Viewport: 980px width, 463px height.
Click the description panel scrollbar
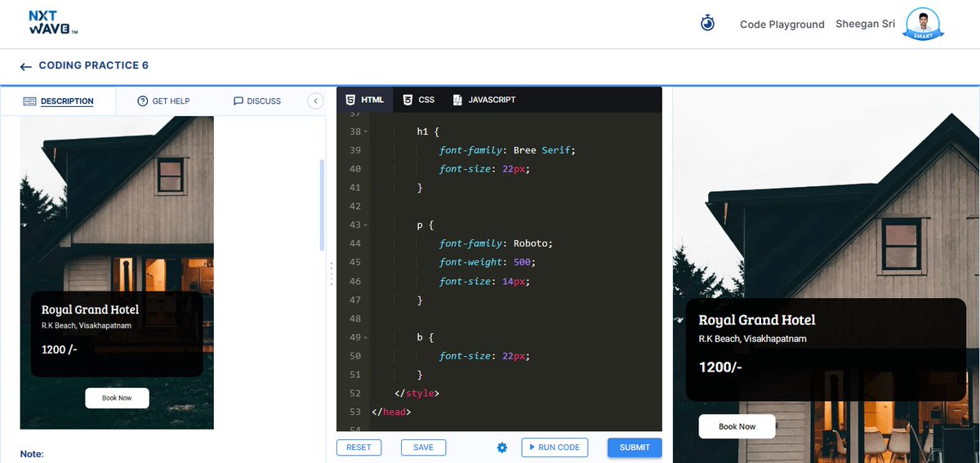[x=322, y=205]
